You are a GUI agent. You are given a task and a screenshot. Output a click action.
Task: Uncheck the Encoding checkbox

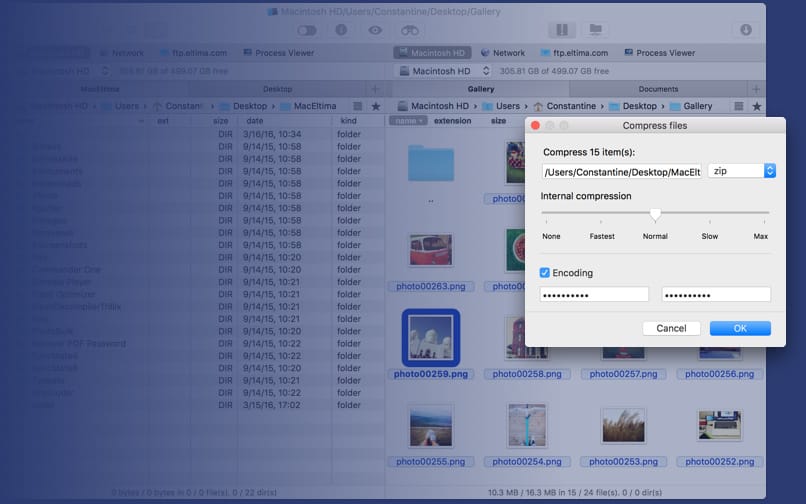(545, 273)
